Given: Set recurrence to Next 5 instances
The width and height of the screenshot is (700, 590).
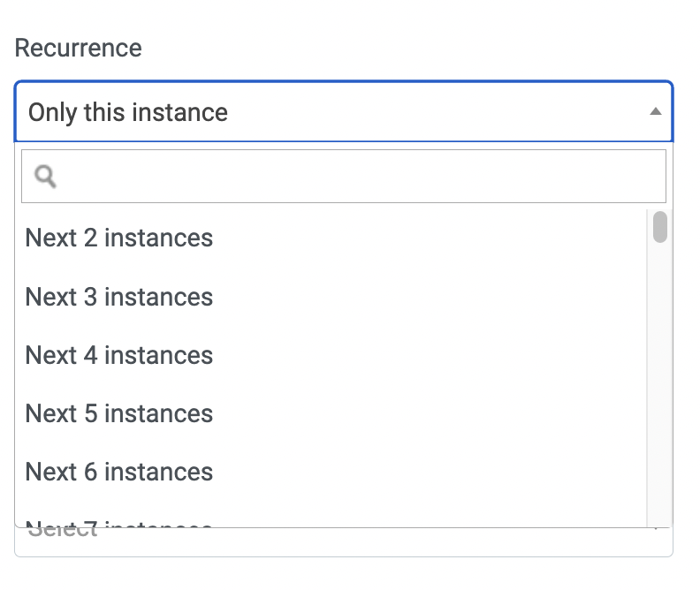Looking at the screenshot, I should pyautogui.click(x=331, y=413).
